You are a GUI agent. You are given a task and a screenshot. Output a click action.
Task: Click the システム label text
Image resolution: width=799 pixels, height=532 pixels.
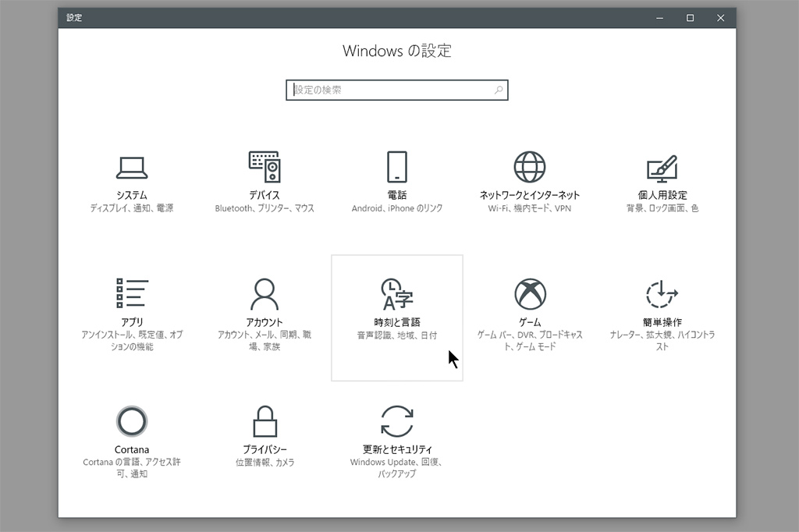coord(132,195)
